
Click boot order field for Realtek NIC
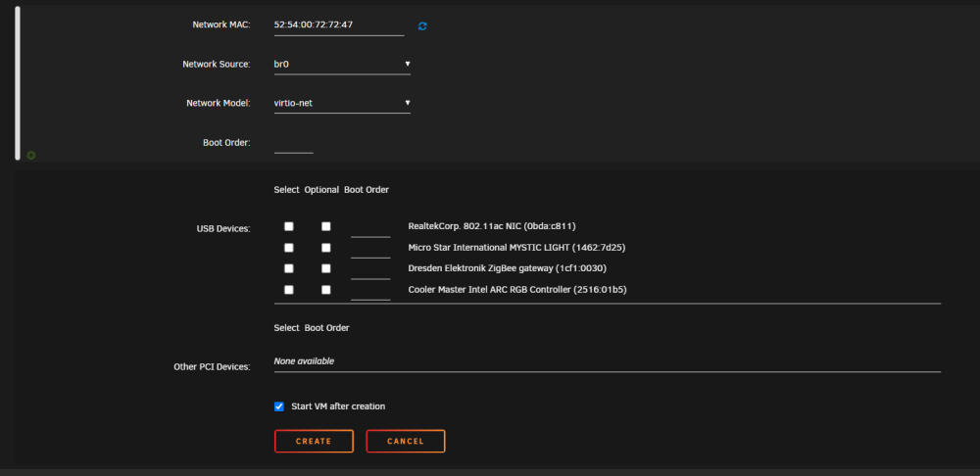(370, 228)
